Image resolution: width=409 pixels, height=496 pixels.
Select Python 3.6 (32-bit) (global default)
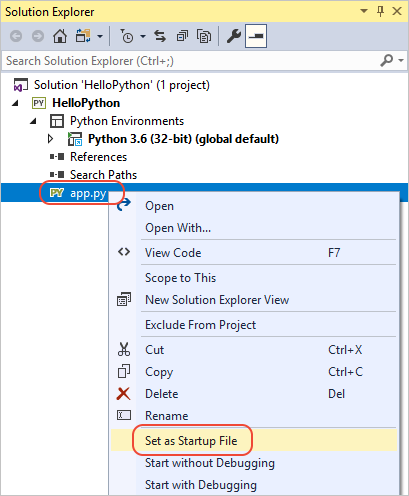click(x=183, y=139)
